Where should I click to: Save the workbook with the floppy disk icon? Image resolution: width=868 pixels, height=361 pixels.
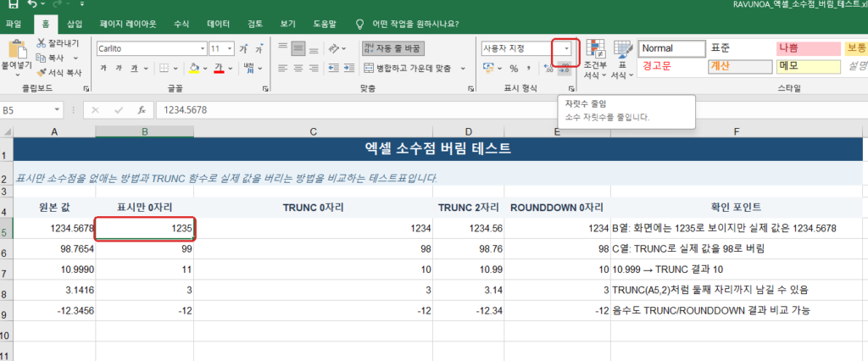[13, 4]
